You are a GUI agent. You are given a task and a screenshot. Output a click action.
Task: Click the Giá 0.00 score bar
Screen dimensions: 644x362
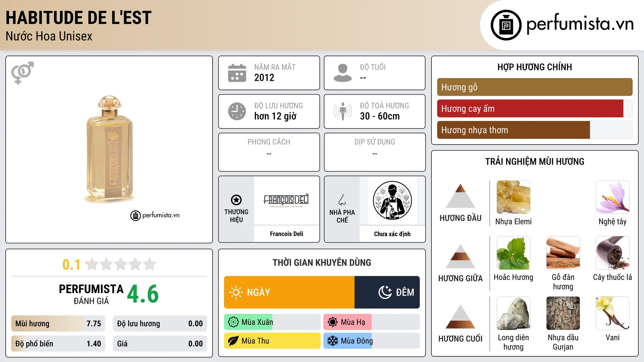160,344
